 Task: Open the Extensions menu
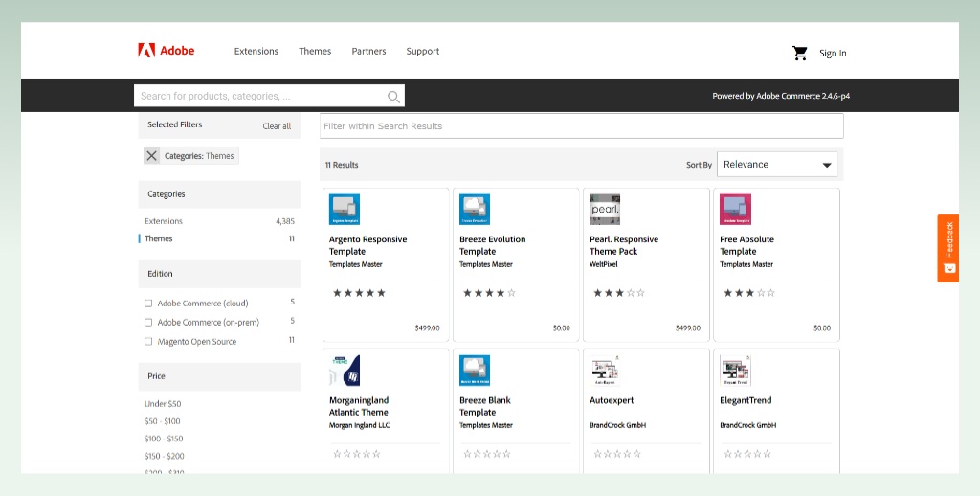256,52
